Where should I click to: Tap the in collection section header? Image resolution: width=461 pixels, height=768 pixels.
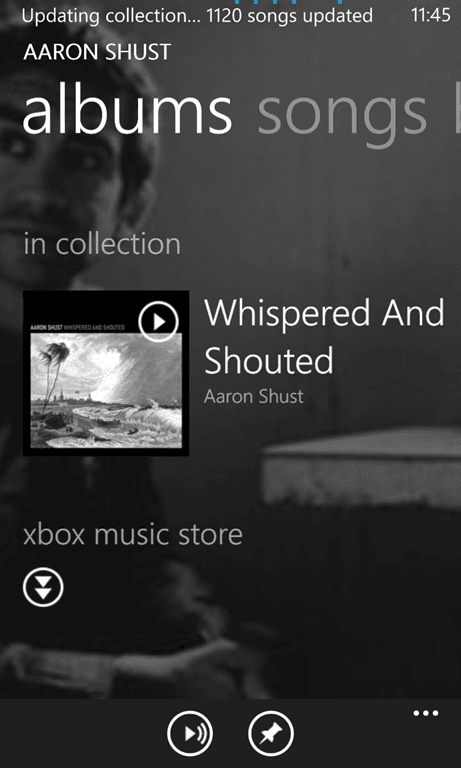(102, 244)
